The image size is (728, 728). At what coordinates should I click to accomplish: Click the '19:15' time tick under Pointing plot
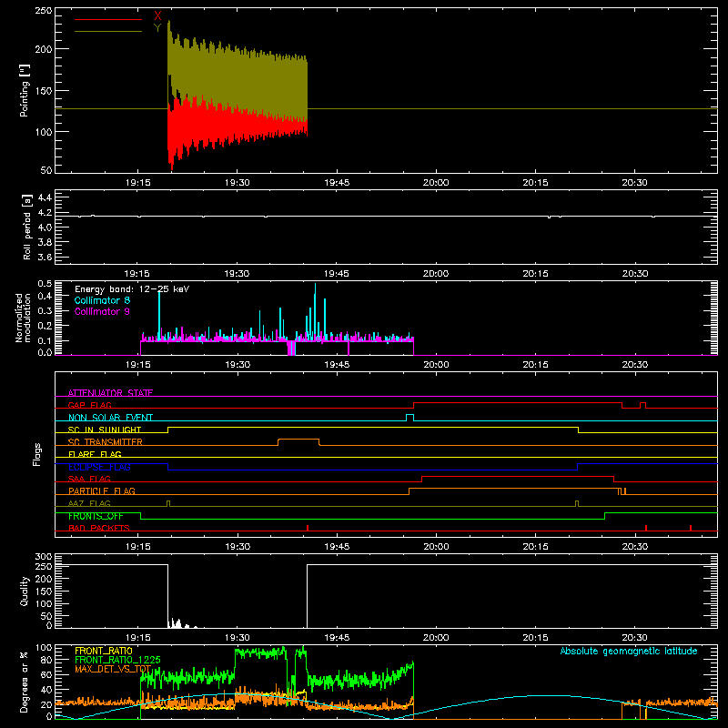point(138,183)
